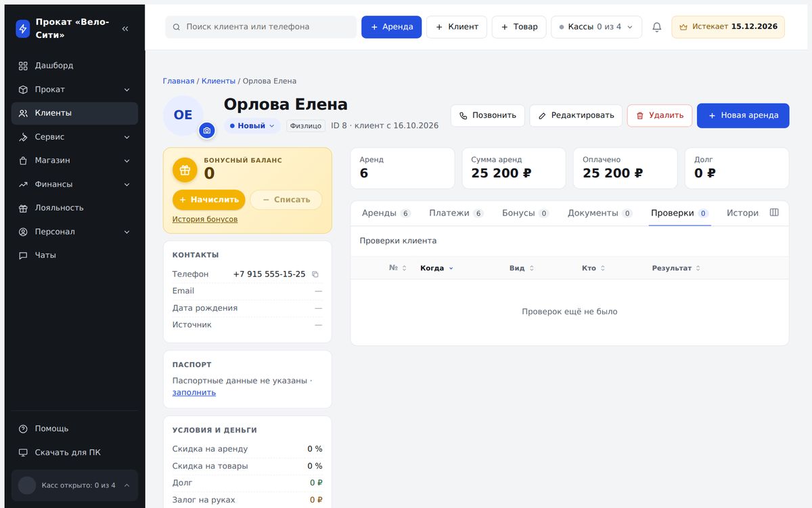Switch to Бонусы tab
The width and height of the screenshot is (812, 508).
click(526, 213)
